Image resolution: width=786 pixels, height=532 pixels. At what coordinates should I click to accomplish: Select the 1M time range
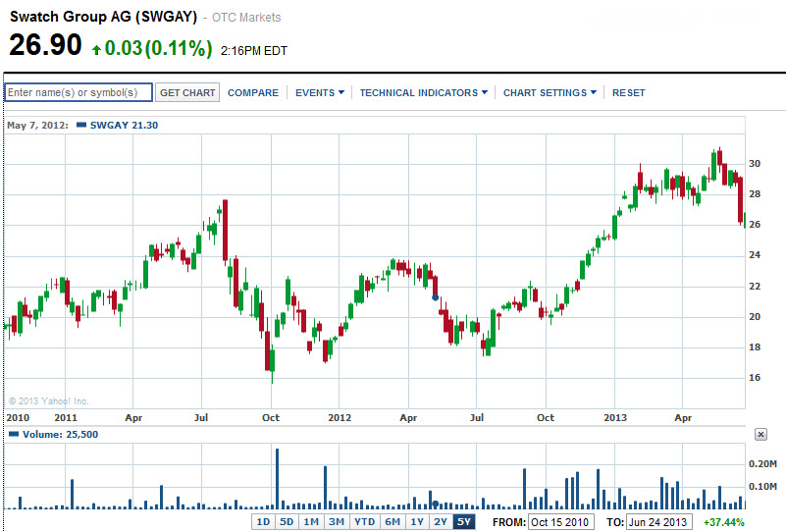pyautogui.click(x=311, y=521)
